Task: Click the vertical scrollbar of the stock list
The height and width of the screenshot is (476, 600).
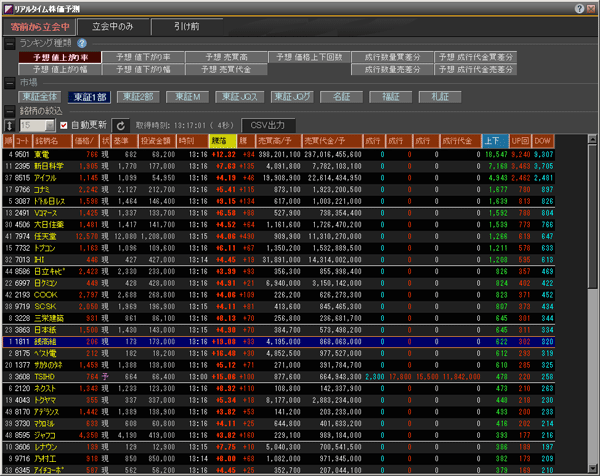Action: [x=591, y=300]
